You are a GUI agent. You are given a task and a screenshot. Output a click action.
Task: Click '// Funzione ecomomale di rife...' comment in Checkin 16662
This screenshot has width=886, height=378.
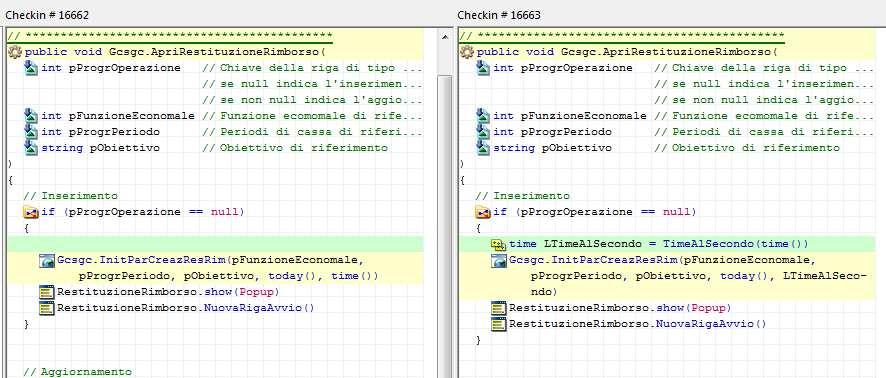click(x=312, y=116)
